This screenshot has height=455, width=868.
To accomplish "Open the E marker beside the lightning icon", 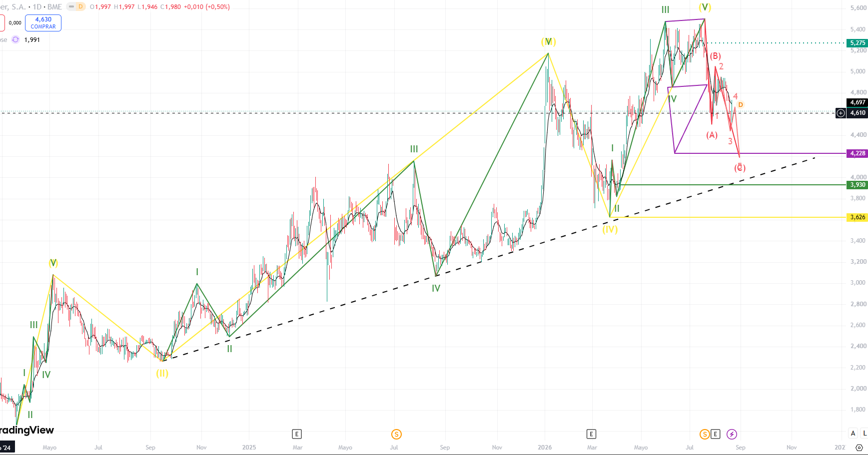I will tap(715, 434).
